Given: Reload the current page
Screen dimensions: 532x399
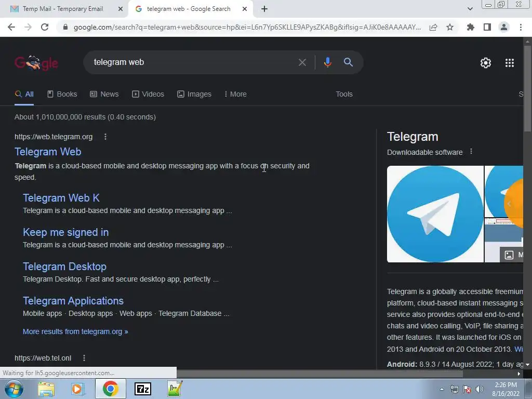Looking at the screenshot, I should (45, 27).
